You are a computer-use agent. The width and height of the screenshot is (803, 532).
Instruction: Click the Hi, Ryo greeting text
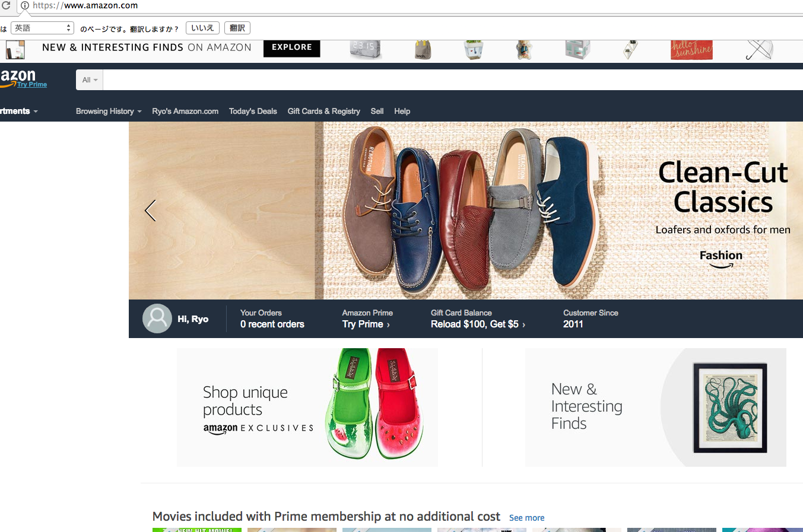(193, 319)
